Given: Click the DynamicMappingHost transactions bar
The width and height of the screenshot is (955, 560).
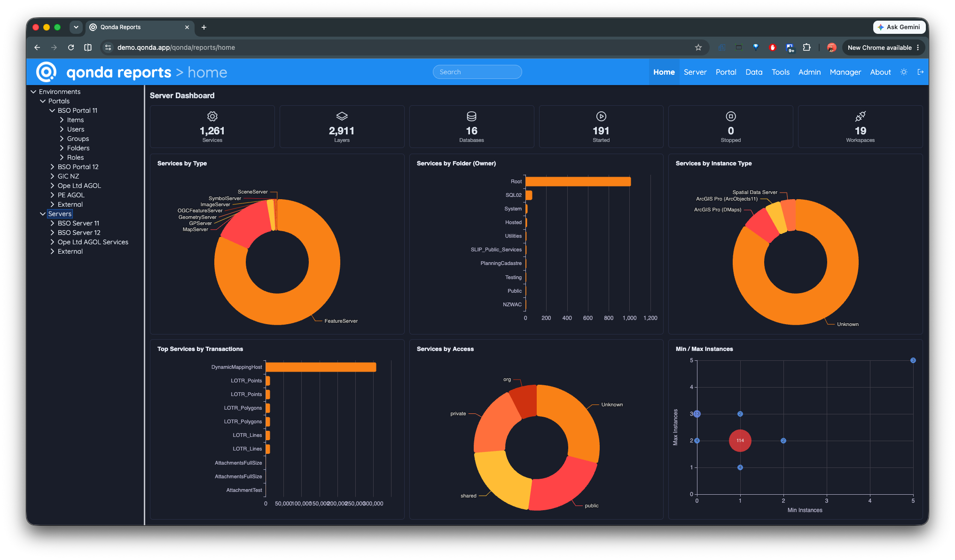Looking at the screenshot, I should [x=321, y=367].
